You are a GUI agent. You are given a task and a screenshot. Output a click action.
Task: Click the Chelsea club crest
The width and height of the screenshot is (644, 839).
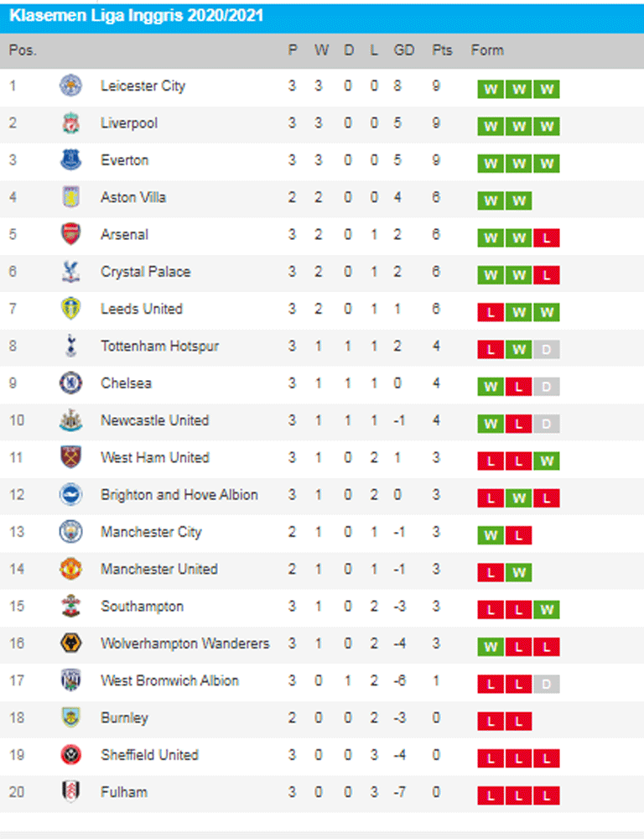point(70,383)
